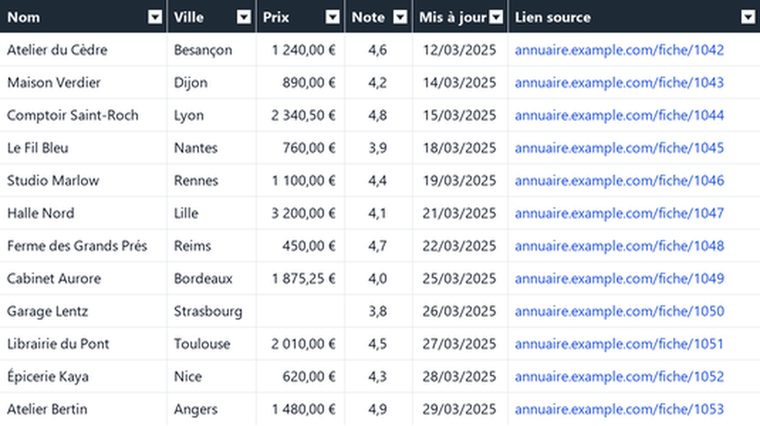Click the Épicerie Kaya name cell
Image resolution: width=760 pixels, height=426 pixels.
[x=83, y=377]
